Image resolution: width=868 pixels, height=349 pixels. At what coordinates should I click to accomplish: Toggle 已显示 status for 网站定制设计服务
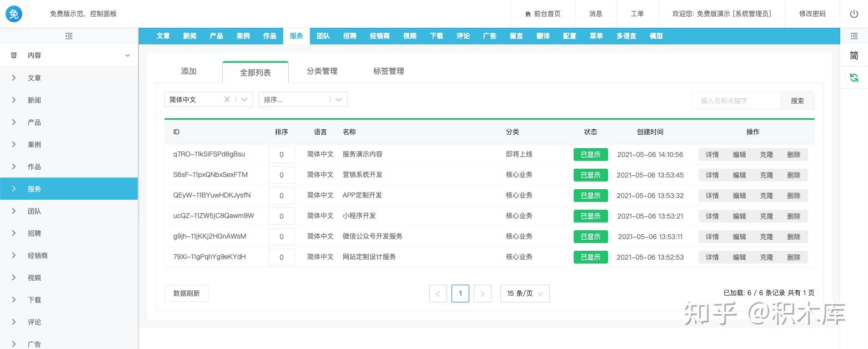coord(591,257)
